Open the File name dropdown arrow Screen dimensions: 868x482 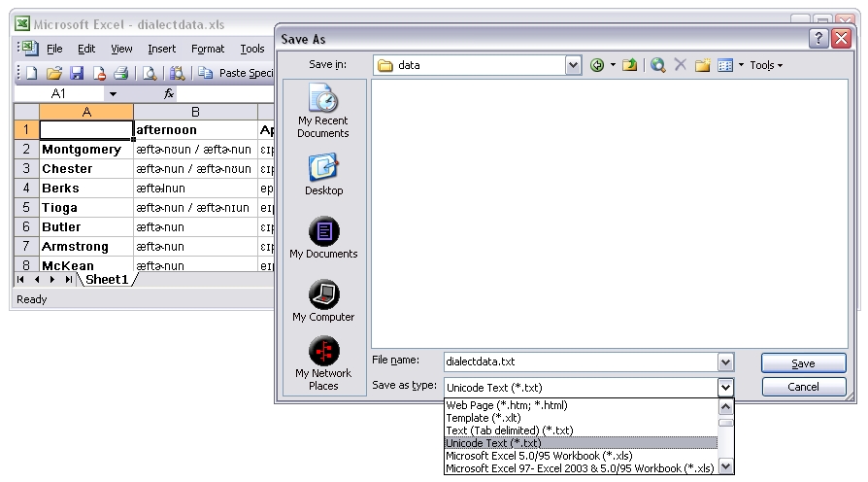(x=725, y=362)
